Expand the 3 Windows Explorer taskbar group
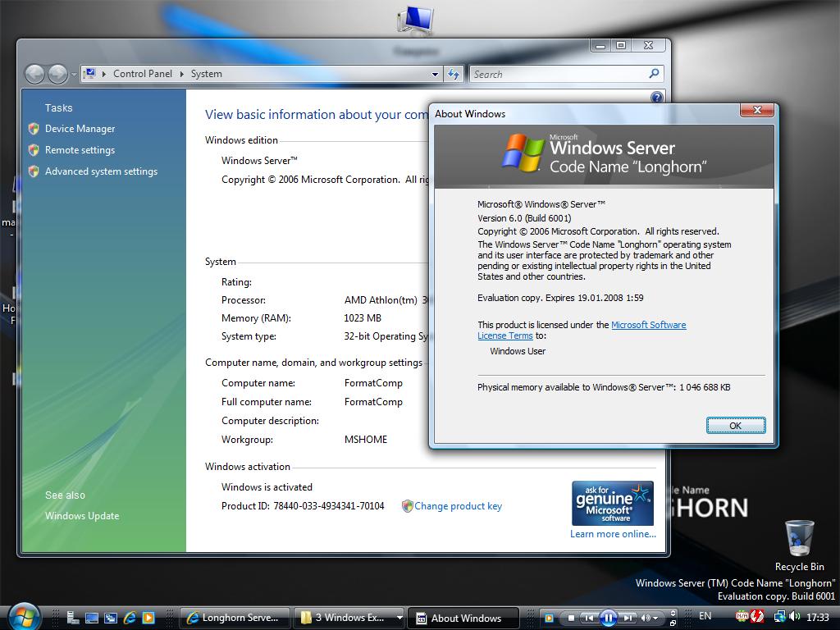The height and width of the screenshot is (630, 840). click(399, 618)
